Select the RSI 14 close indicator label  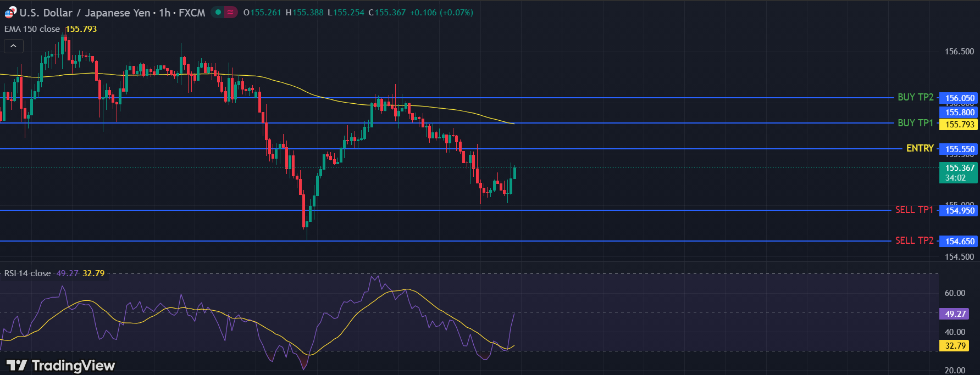click(x=27, y=273)
